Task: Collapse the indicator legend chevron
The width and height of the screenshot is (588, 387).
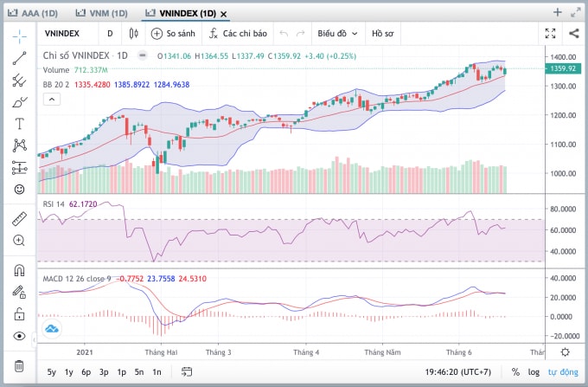Action: pos(52,100)
